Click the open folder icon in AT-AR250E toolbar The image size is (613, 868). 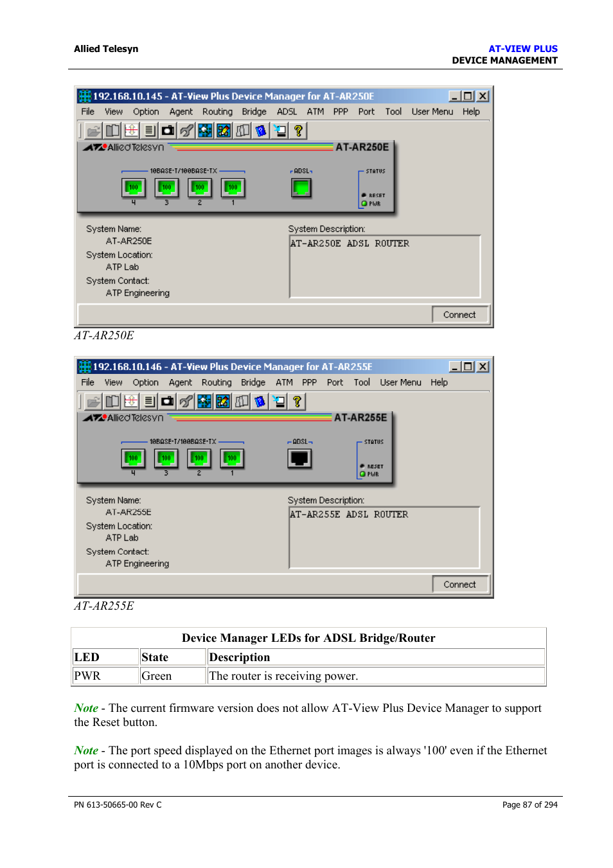coord(94,131)
